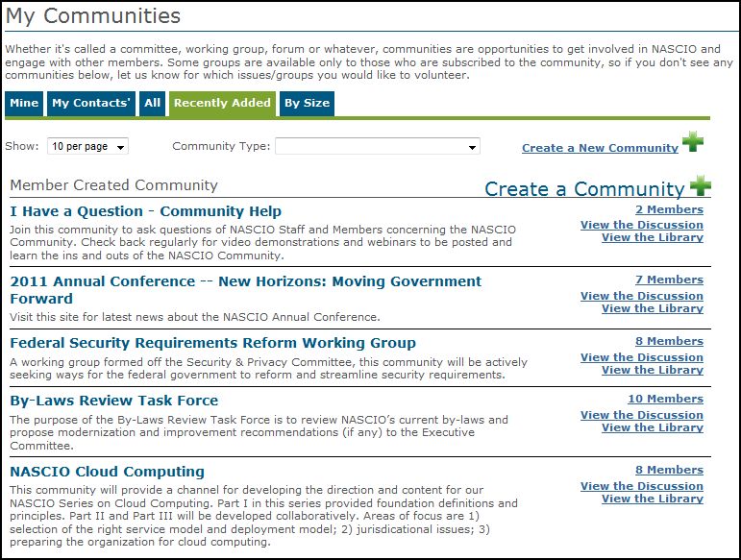The height and width of the screenshot is (560, 741).
Task: Switch to the By Size tab
Action: click(307, 103)
